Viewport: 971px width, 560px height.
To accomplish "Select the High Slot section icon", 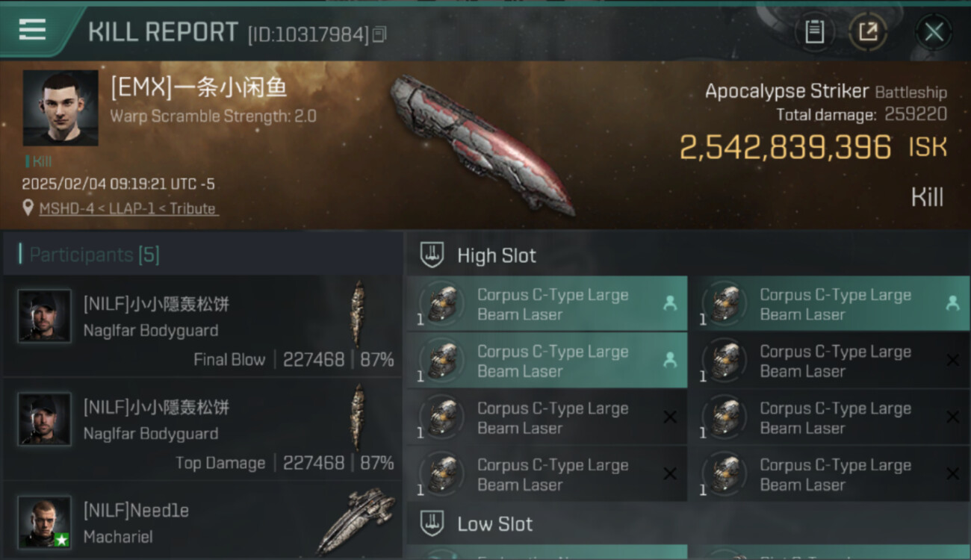I will tap(432, 255).
